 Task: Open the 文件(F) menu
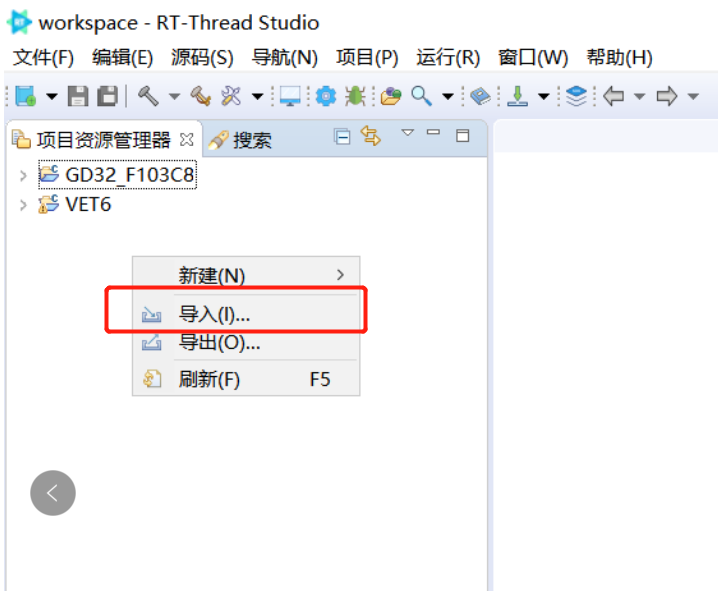coord(44,58)
